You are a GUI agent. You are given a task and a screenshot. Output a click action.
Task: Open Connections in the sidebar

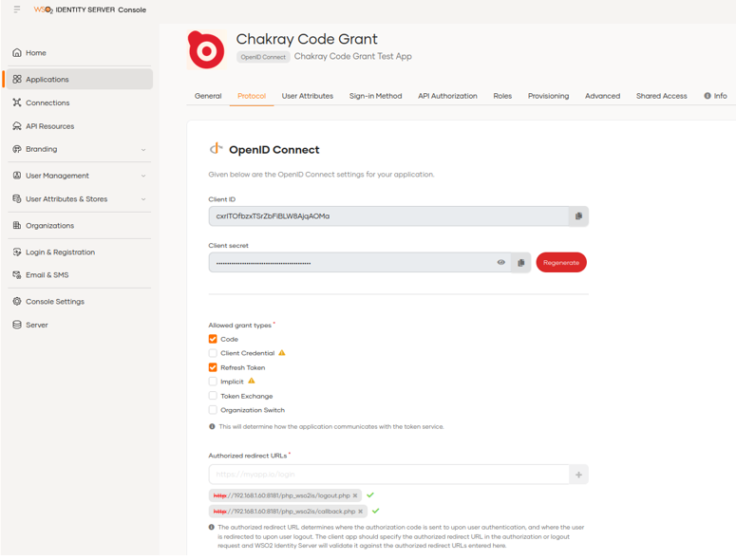coord(80,103)
